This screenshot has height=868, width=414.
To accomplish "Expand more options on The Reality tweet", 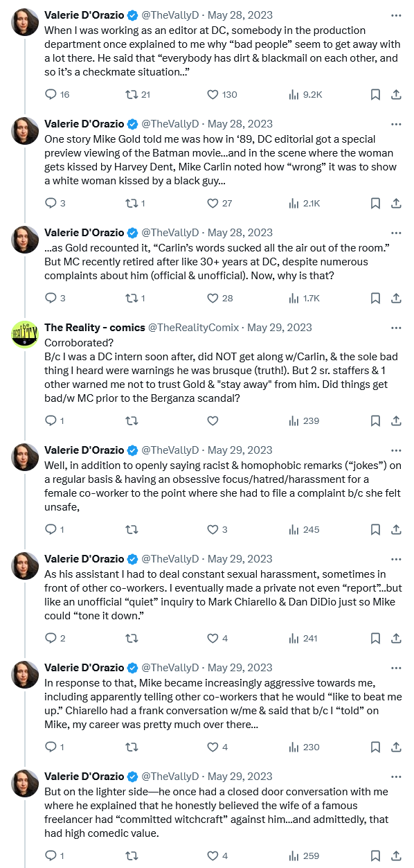I will coord(396,328).
